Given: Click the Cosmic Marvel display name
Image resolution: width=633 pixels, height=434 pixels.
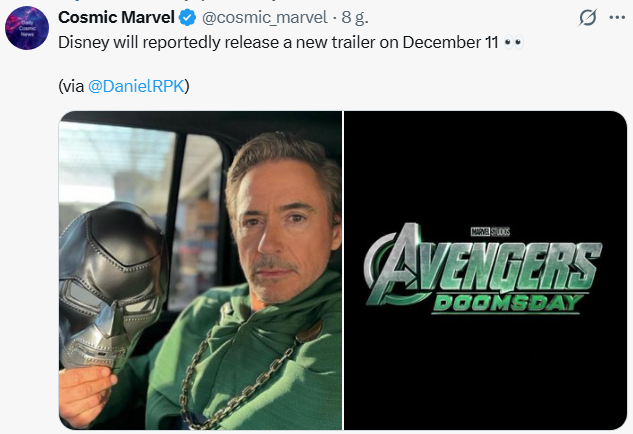Looking at the screenshot, I should click(117, 18).
